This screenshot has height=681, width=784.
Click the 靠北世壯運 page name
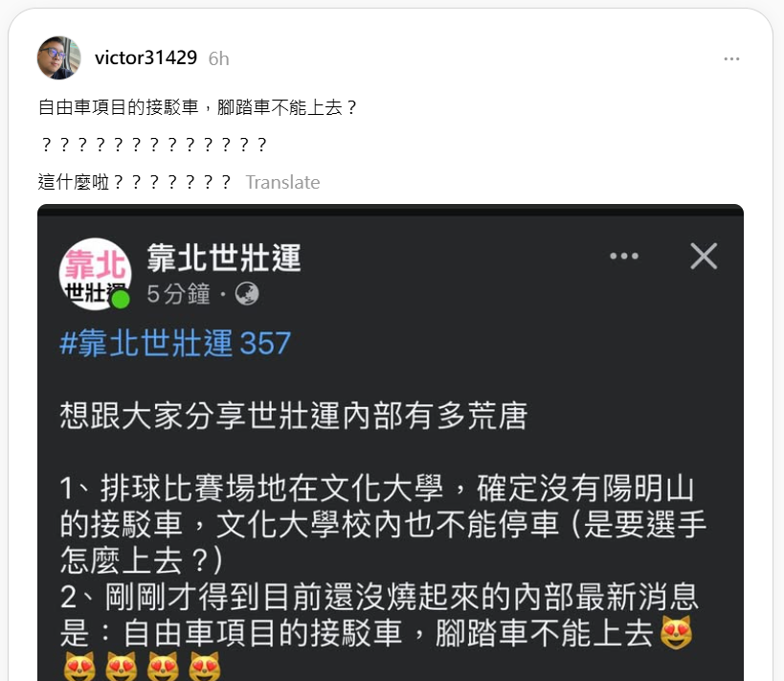[x=224, y=259]
